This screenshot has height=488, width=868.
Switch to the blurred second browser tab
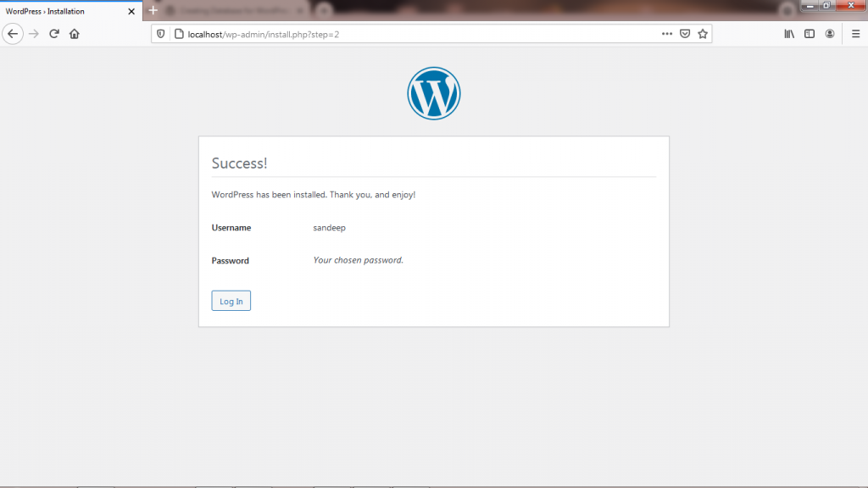point(237,10)
